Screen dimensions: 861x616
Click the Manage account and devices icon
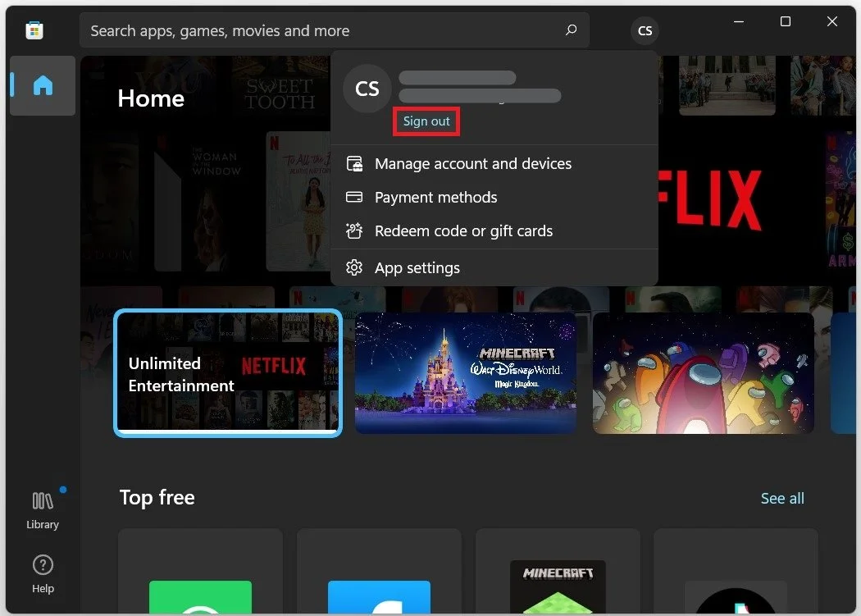click(354, 164)
